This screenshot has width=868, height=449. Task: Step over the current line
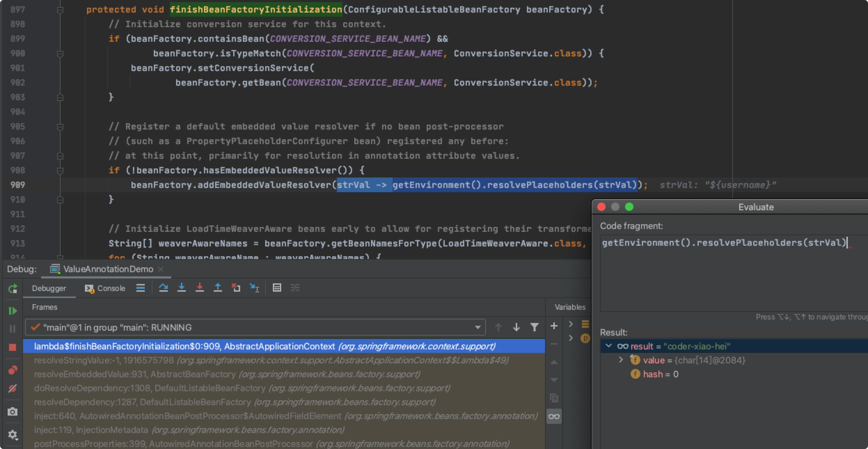click(x=164, y=287)
